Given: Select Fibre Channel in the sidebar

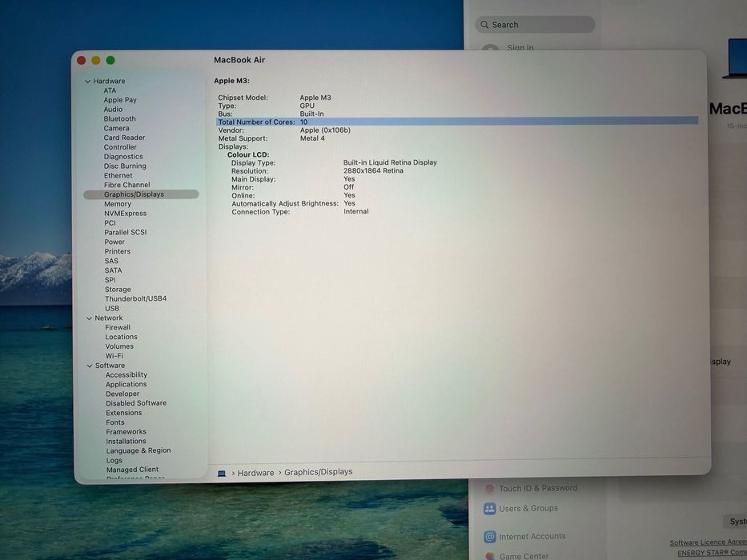Looking at the screenshot, I should 127,185.
